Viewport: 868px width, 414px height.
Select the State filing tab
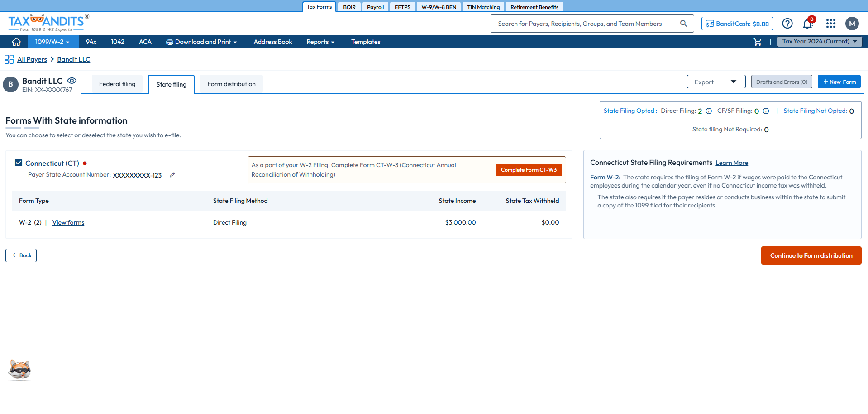coord(172,84)
